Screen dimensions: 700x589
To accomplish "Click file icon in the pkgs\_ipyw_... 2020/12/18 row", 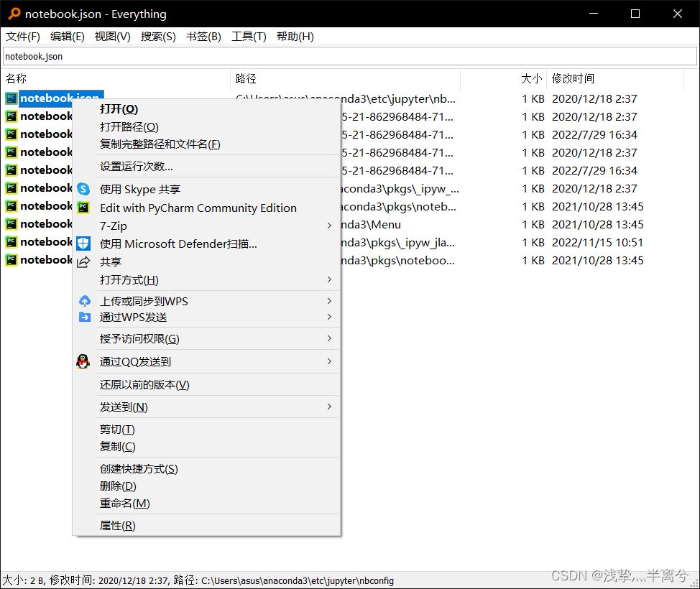I will [x=11, y=188].
